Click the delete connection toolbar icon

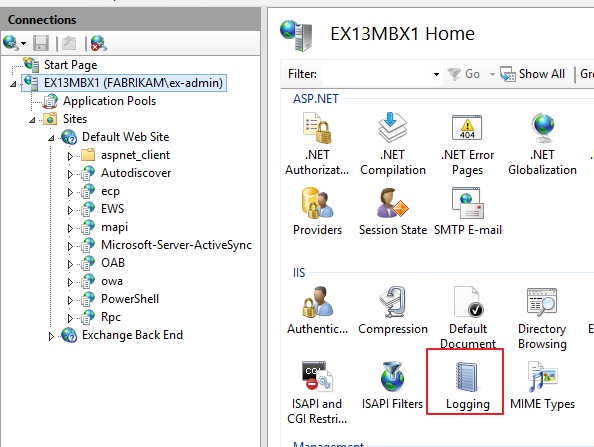click(x=98, y=43)
